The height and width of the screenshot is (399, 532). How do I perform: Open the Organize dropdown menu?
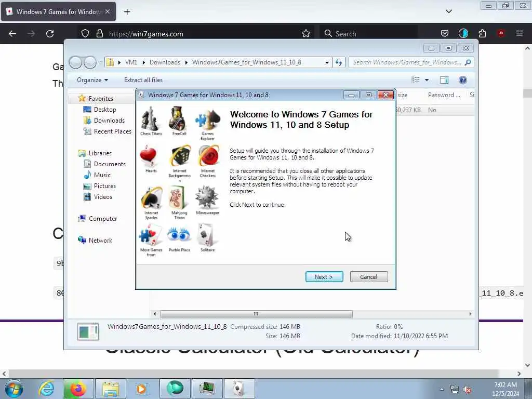92,80
